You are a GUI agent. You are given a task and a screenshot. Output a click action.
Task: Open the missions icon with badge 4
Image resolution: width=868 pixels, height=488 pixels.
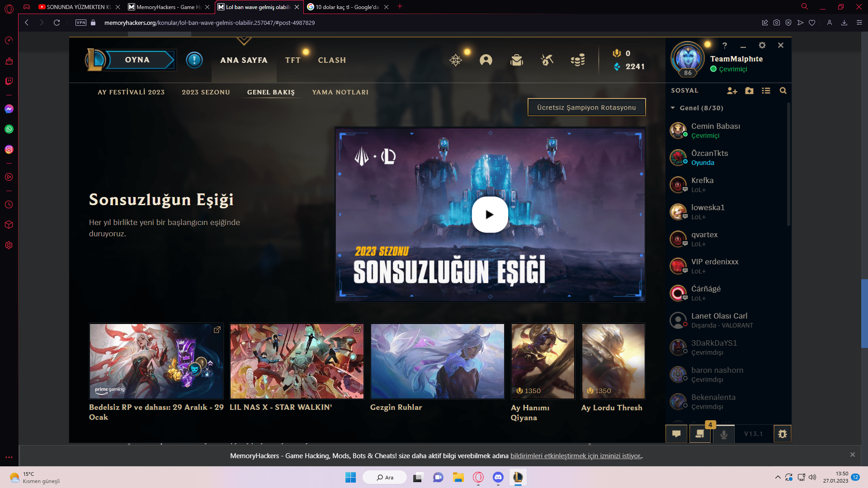[700, 434]
